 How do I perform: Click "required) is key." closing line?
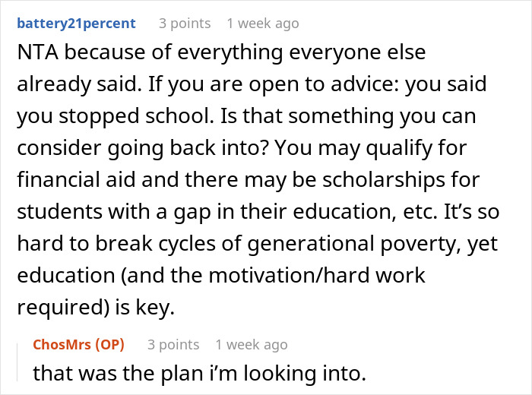click(x=96, y=308)
